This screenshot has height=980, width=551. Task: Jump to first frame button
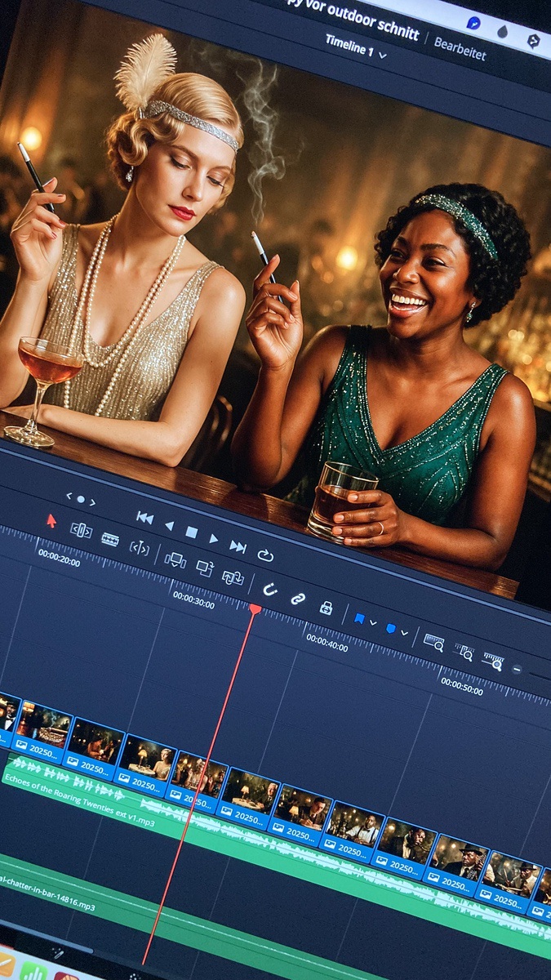[144, 518]
